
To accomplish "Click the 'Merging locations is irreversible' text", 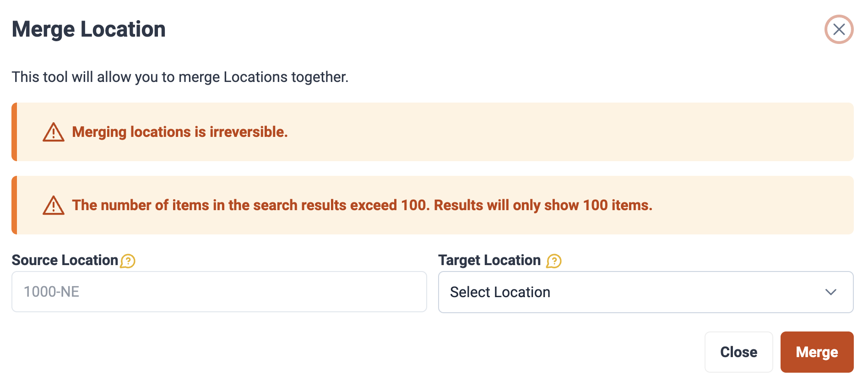I will (x=180, y=132).
